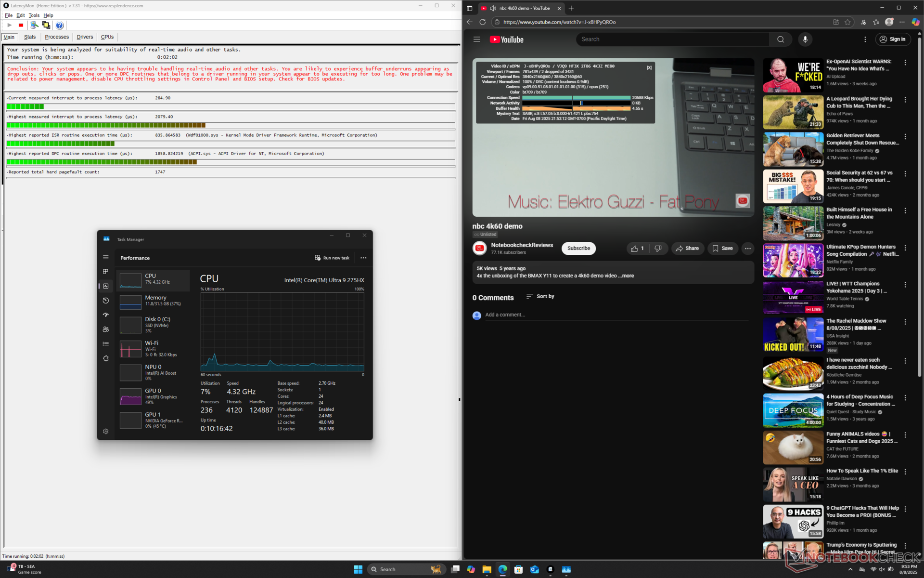
Task: Open Task Manager Settings gear
Action: pos(106,432)
